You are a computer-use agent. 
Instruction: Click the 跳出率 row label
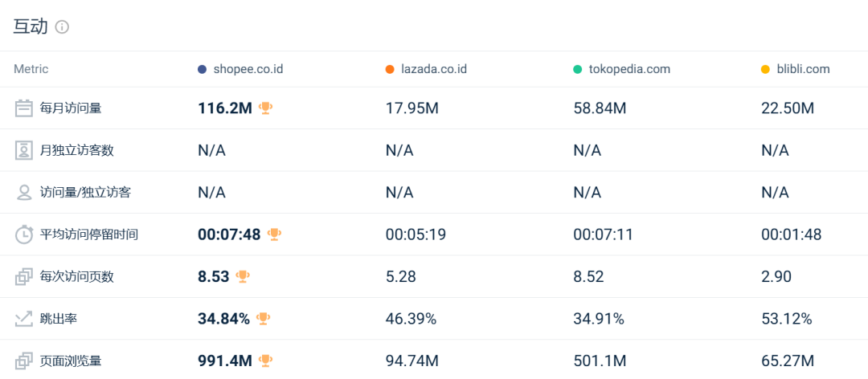click(58, 319)
